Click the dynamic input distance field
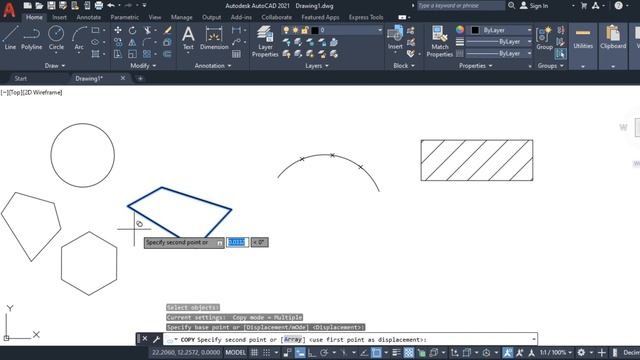 [238, 242]
